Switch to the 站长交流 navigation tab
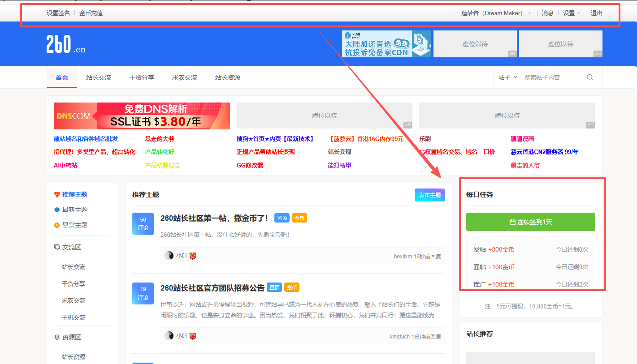 pos(99,77)
